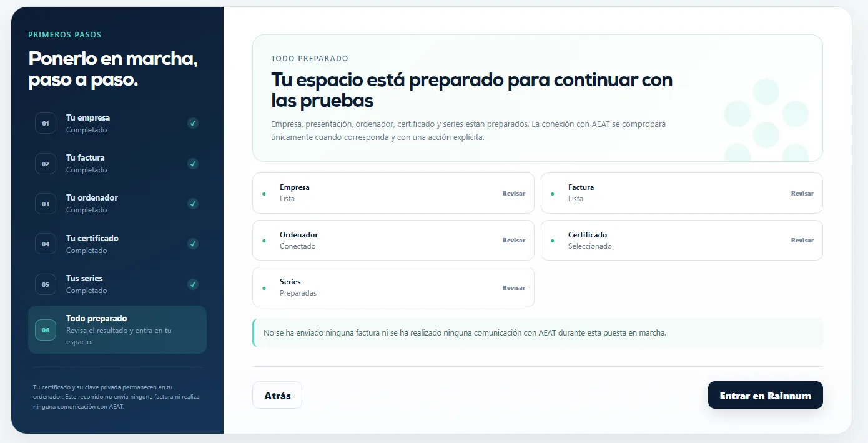
Task: Click the checkmark next to Tu empresa
Action: (x=193, y=124)
